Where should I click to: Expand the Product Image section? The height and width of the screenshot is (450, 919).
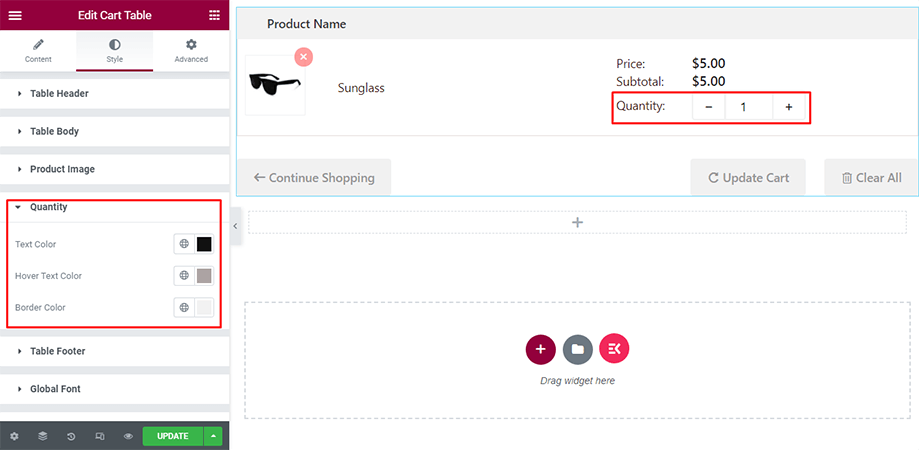(x=62, y=169)
